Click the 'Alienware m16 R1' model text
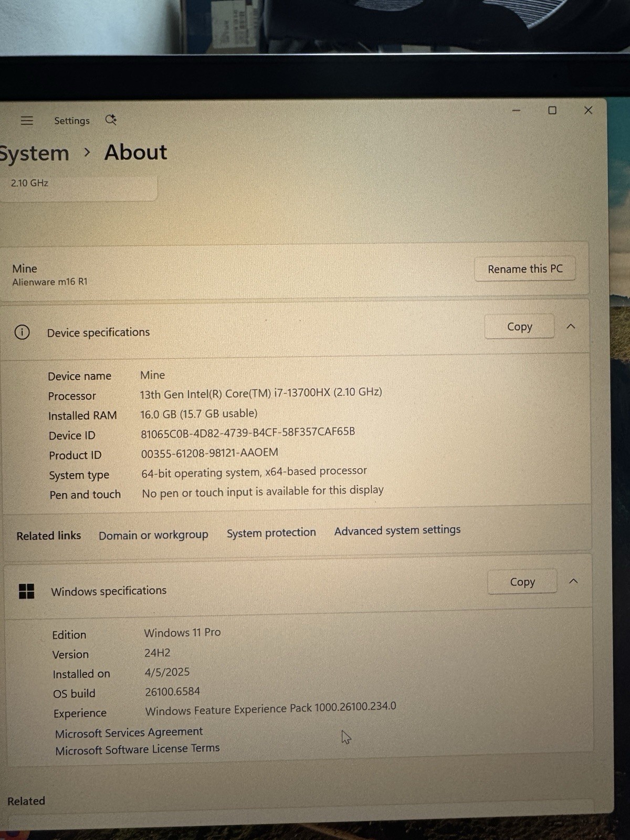 click(50, 282)
